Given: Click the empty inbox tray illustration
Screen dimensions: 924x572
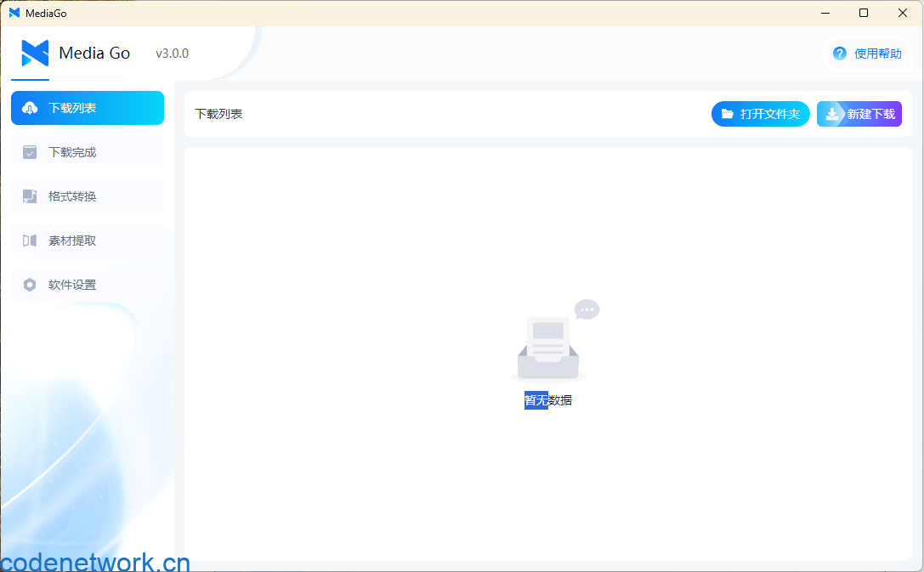Looking at the screenshot, I should (x=548, y=350).
